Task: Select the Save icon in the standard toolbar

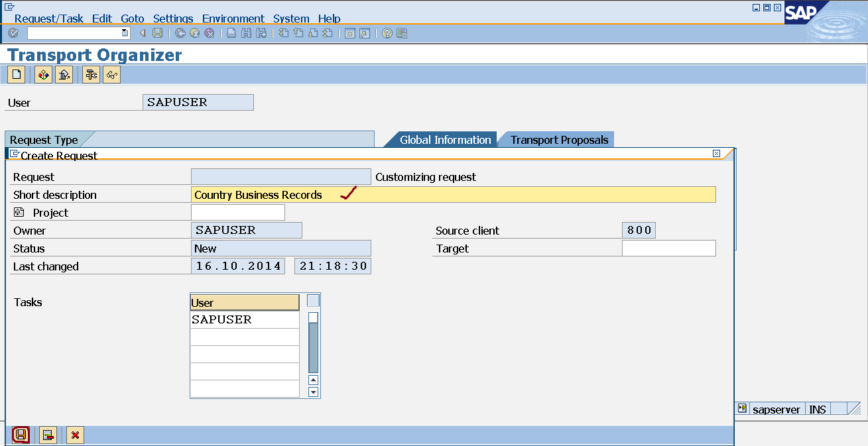Action: pos(156,33)
